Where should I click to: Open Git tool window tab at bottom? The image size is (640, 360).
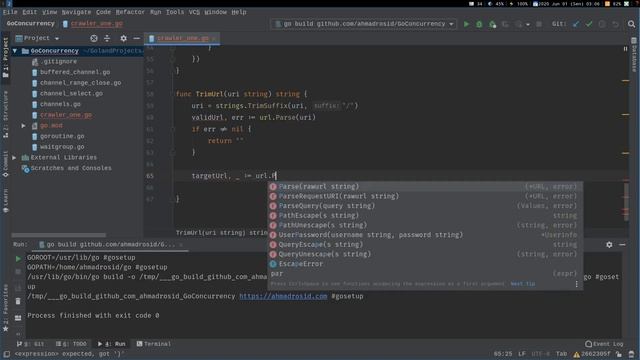point(31,344)
